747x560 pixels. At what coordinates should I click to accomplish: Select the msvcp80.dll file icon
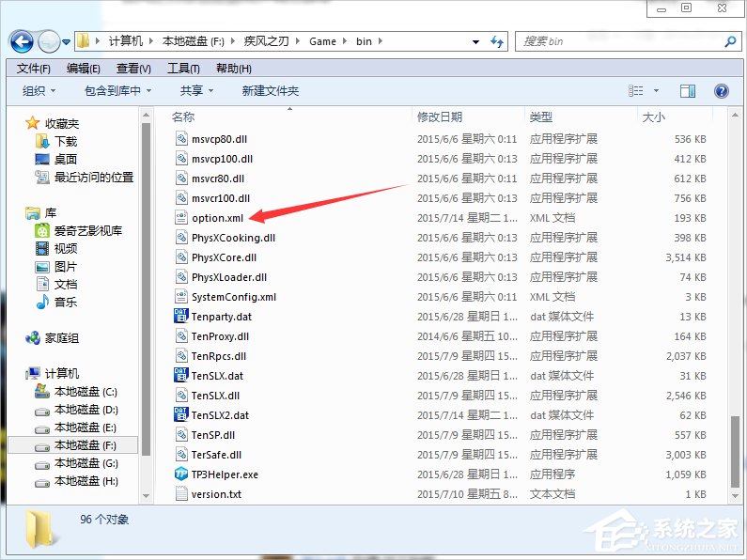click(x=181, y=138)
